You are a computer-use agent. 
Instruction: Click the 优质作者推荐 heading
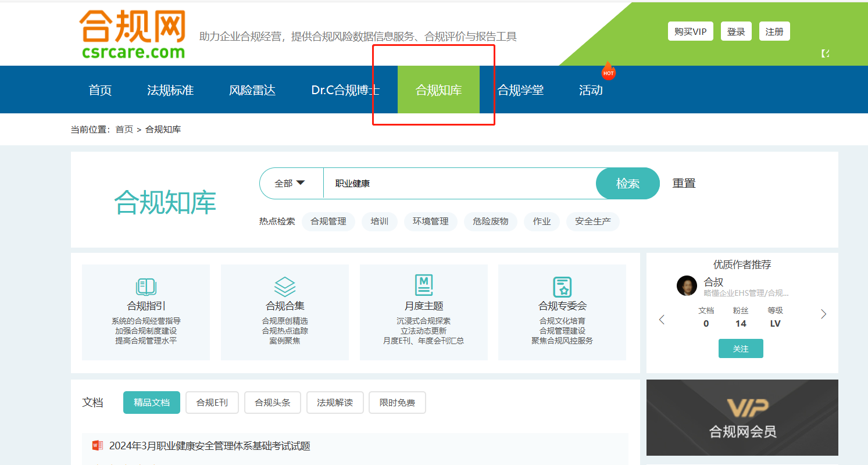[742, 264]
